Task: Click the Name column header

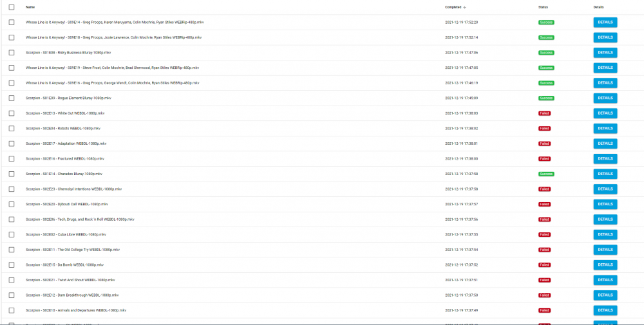Action: (30, 7)
